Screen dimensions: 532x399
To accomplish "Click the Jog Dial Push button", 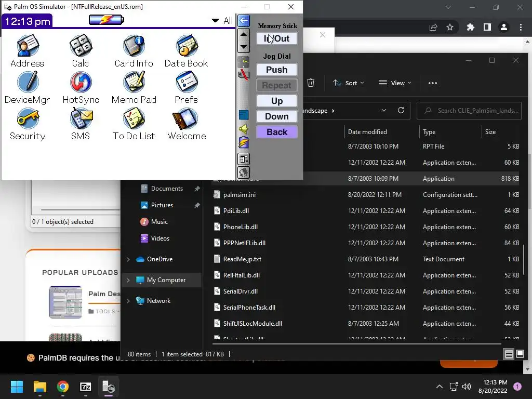I will [277, 70].
